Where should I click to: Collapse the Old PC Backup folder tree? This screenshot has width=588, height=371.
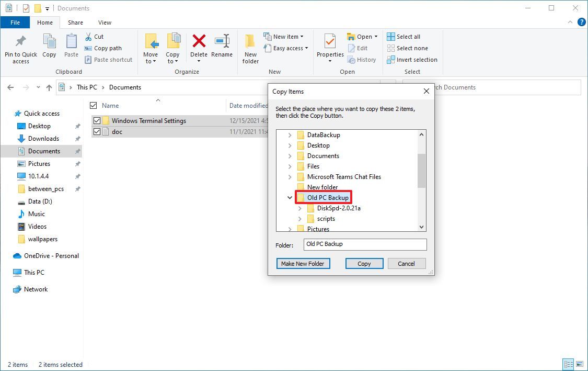coord(290,198)
